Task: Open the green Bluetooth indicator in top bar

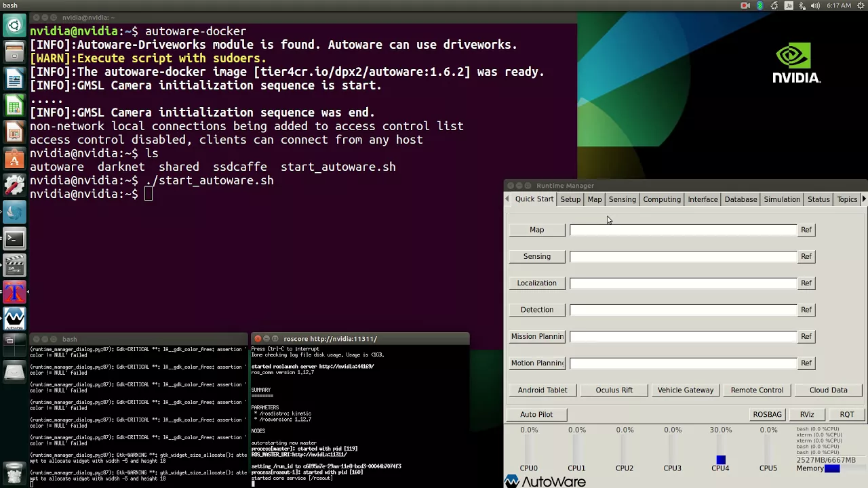Action: [759, 5]
